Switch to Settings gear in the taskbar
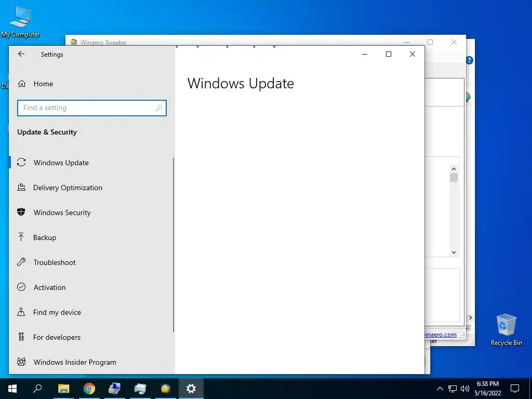This screenshot has height=399, width=532. [191, 389]
